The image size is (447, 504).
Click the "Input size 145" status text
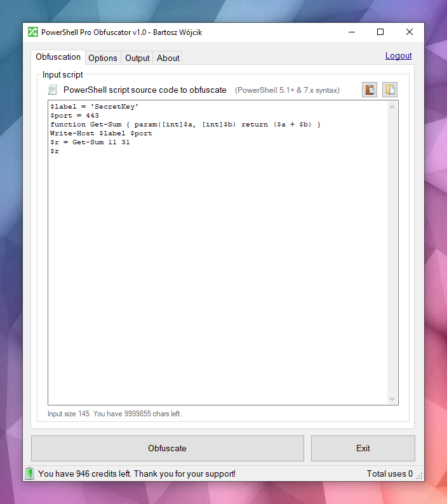[115, 414]
